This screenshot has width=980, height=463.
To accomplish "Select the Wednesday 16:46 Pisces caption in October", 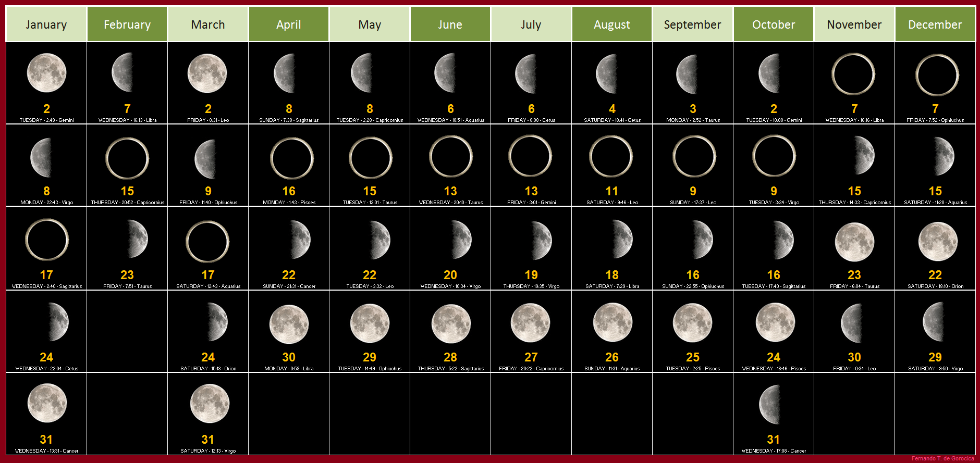I will click(x=774, y=369).
